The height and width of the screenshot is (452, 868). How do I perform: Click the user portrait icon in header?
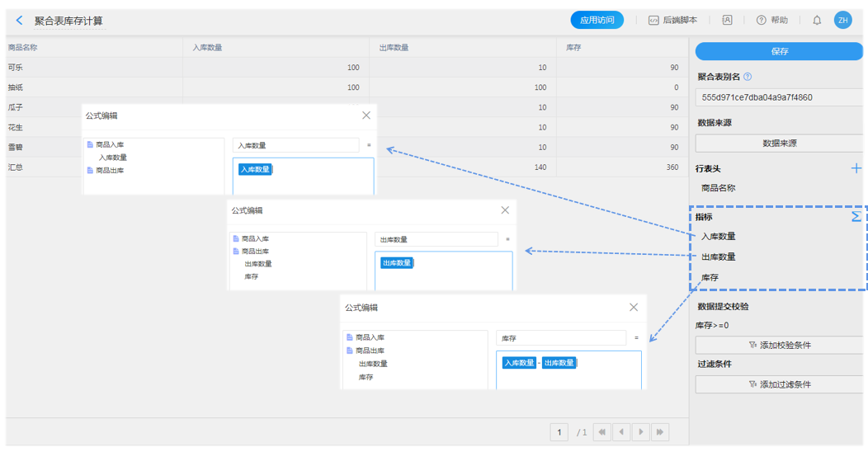click(x=727, y=21)
